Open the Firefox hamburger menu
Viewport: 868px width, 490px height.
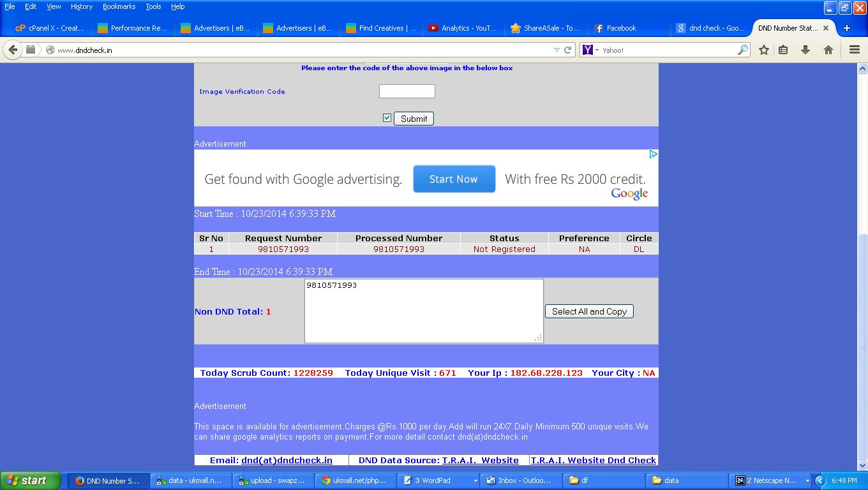(855, 50)
